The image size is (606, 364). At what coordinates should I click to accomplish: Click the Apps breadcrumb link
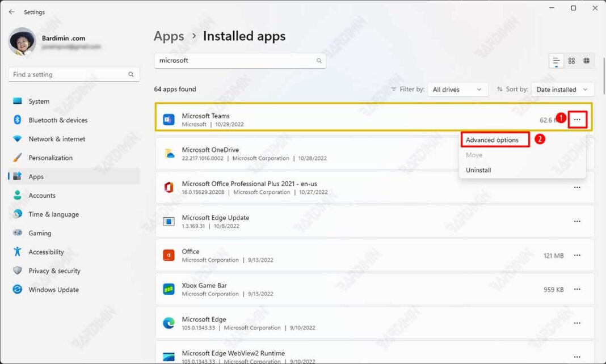click(169, 36)
